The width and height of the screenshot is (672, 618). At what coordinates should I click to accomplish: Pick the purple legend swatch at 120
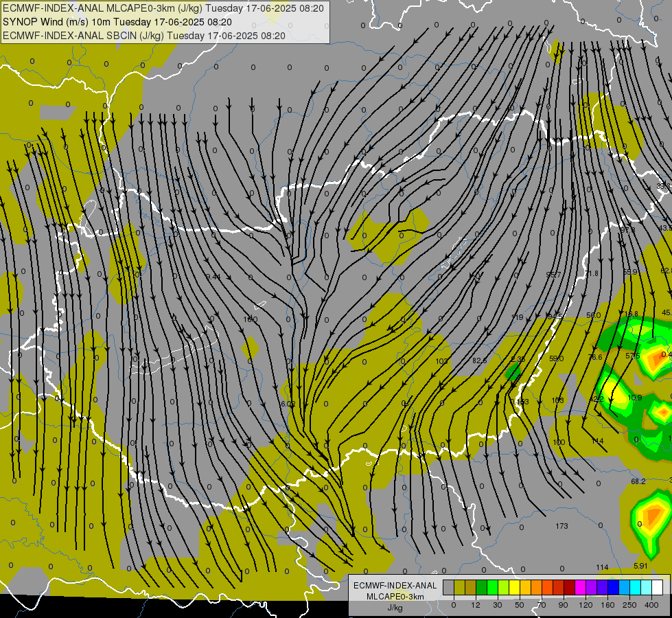(592, 587)
